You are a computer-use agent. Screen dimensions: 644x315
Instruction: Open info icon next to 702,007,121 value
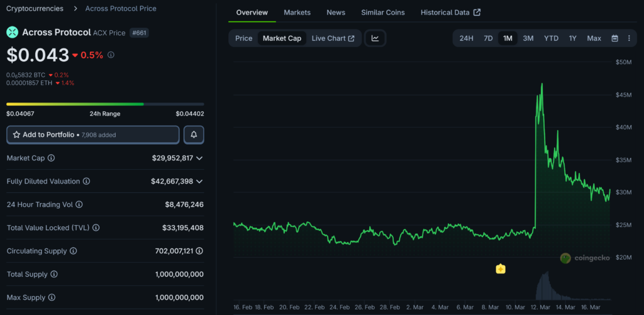[x=199, y=251]
